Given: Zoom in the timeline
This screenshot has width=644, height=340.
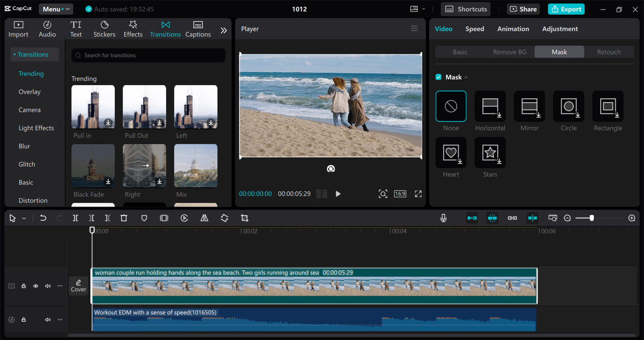Looking at the screenshot, I should [x=632, y=218].
